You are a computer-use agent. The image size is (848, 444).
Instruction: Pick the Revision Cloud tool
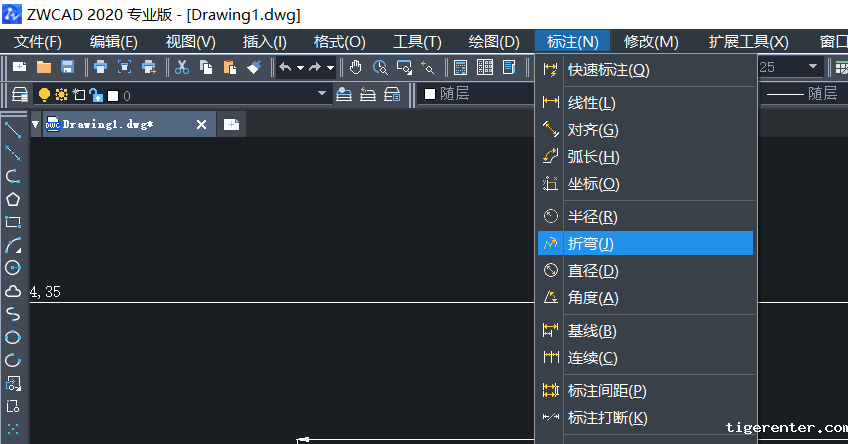(13, 291)
